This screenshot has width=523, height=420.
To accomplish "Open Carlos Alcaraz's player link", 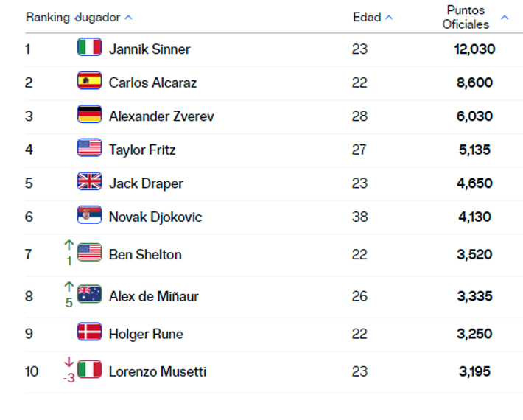I will (x=152, y=83).
